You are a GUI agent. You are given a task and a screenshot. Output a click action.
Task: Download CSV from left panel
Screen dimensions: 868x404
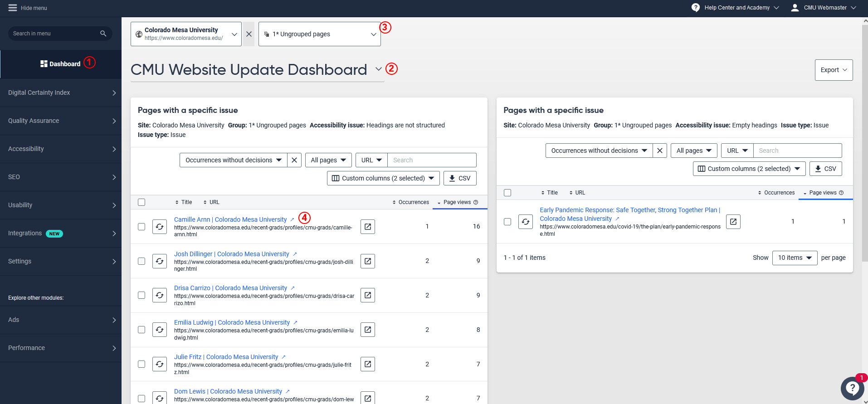460,178
